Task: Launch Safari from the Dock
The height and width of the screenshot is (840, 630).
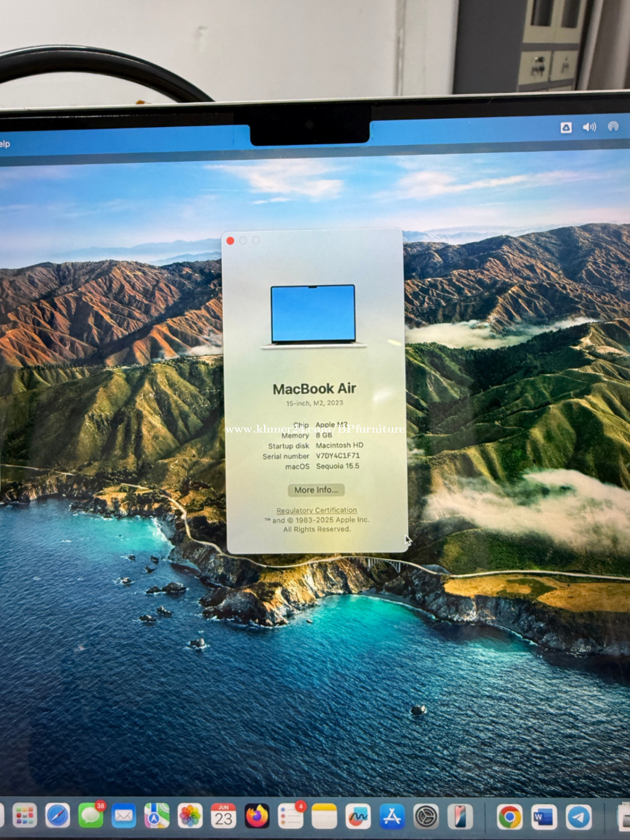Action: click(58, 816)
